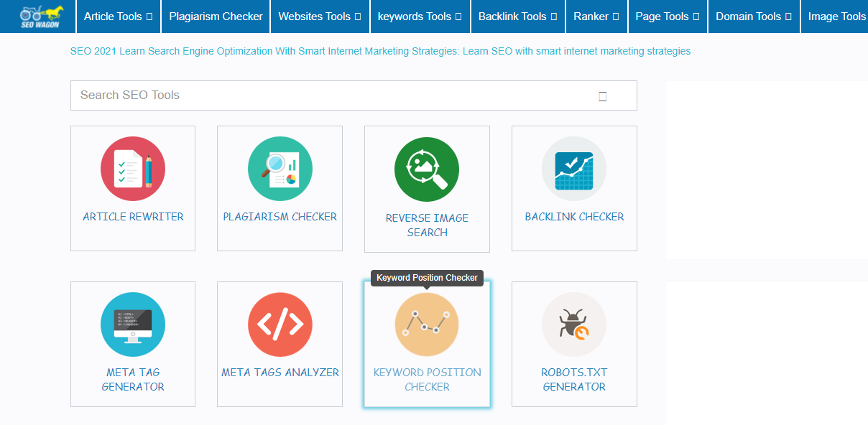Expand the Article Tools menu
The height and width of the screenshot is (425, 868).
point(118,16)
